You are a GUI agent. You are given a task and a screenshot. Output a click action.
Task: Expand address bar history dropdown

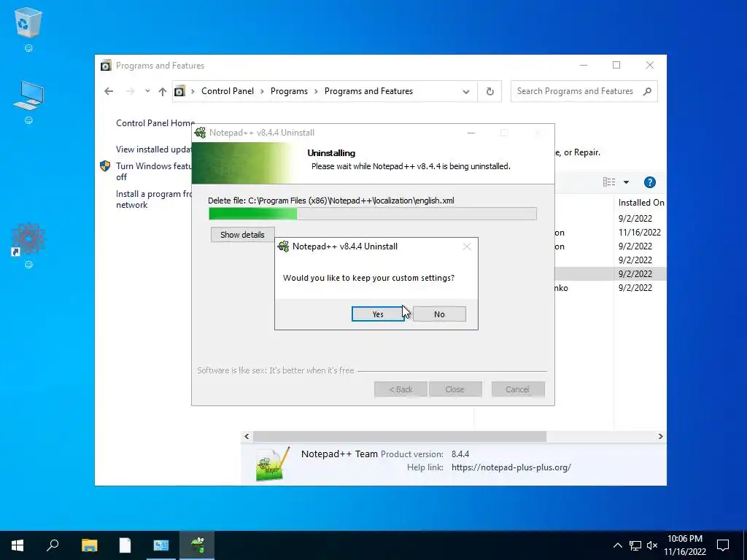tap(466, 91)
